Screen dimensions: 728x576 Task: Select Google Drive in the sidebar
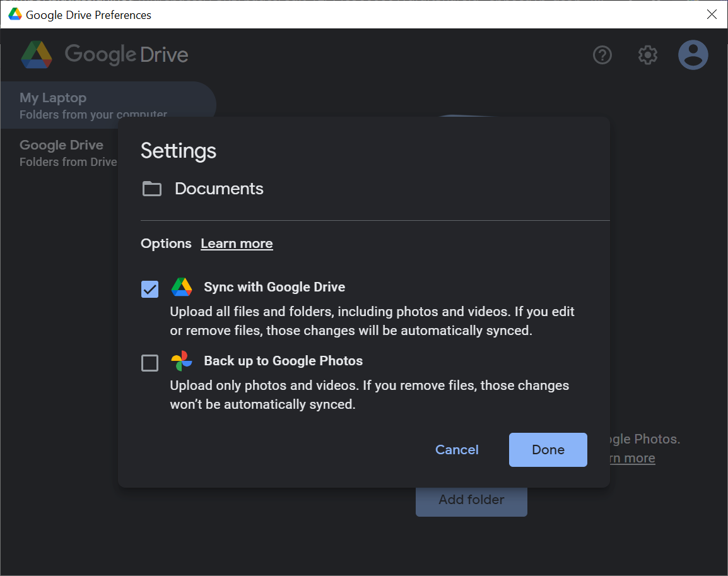coord(61,153)
